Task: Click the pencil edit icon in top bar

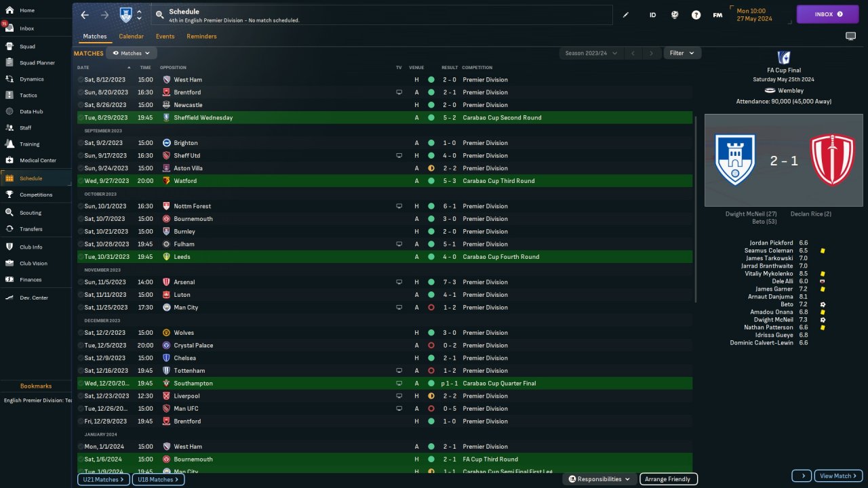Action: click(626, 15)
